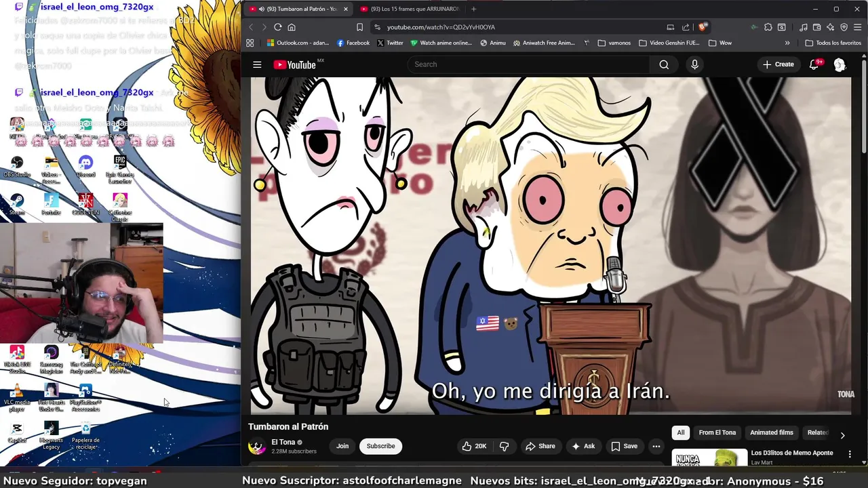
Task: Start voice search with the microphone icon
Action: coord(694,64)
